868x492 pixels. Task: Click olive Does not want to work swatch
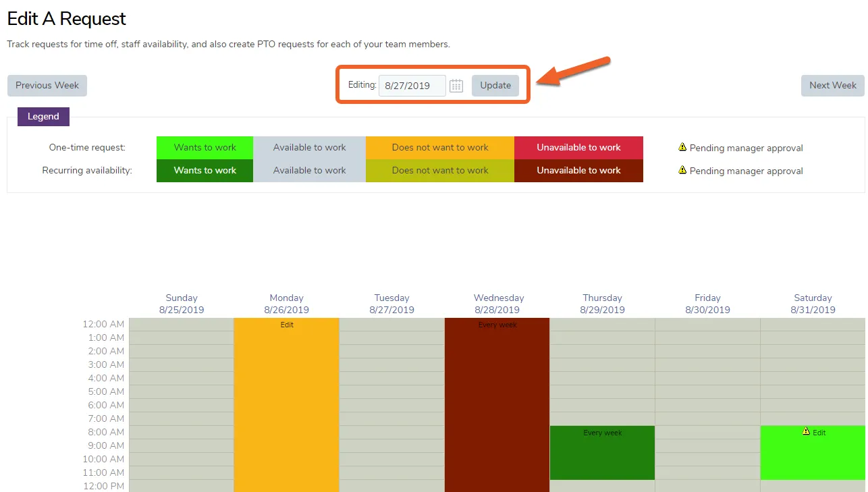pyautogui.click(x=440, y=171)
